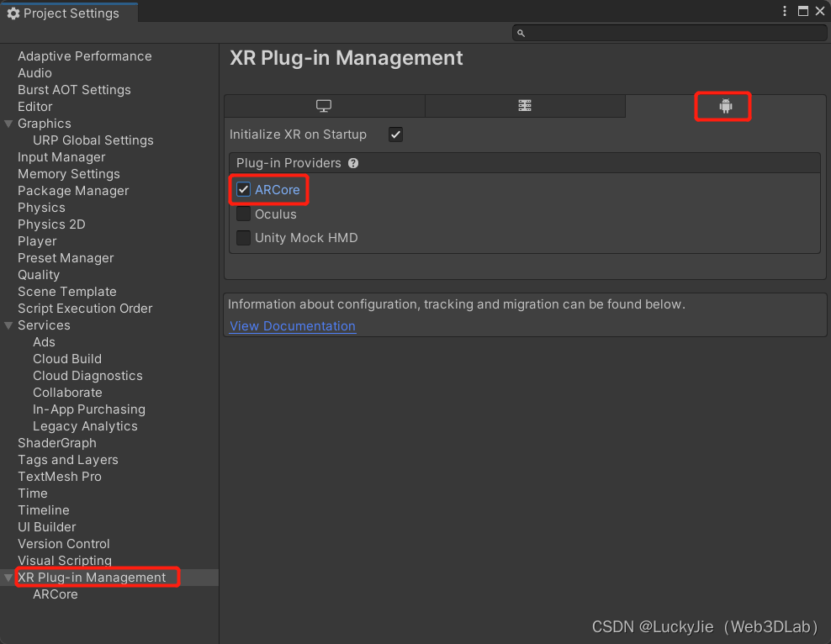
Task: Open the three-dot window options menu
Action: [x=785, y=11]
